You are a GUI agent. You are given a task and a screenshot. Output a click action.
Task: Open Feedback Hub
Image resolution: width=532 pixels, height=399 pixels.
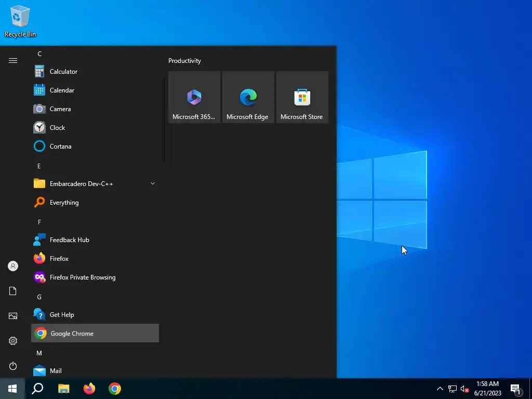coord(95,240)
